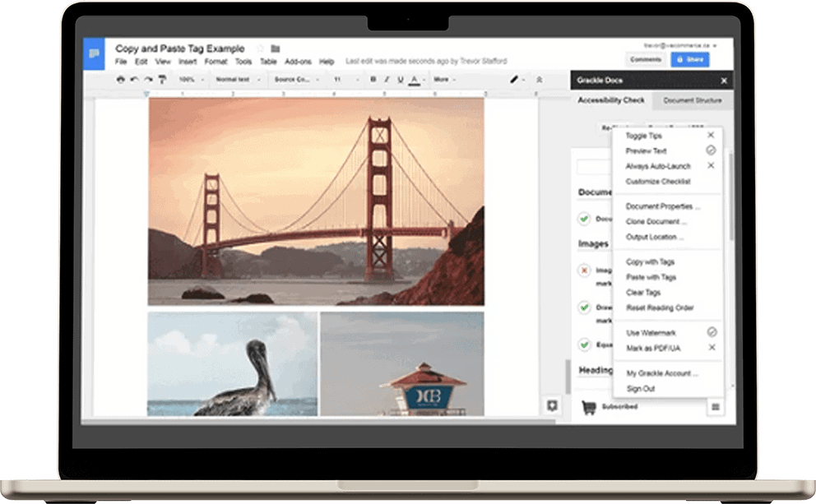Screen dimensions: 816x504
Task: Open the Format menu
Action: (216, 62)
